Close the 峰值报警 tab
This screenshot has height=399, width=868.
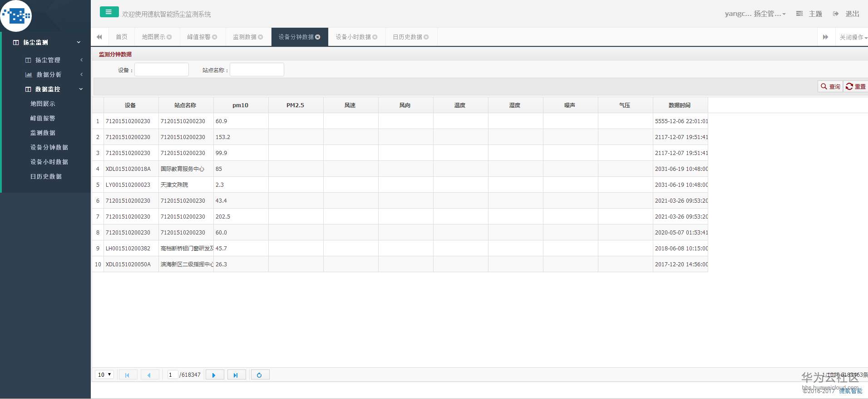coord(215,37)
